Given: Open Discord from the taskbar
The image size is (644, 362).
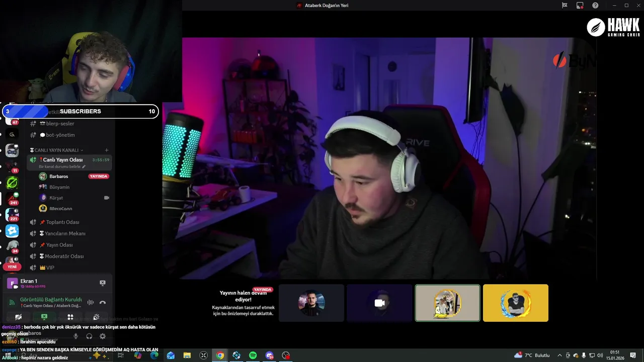Looking at the screenshot, I should click(269, 355).
